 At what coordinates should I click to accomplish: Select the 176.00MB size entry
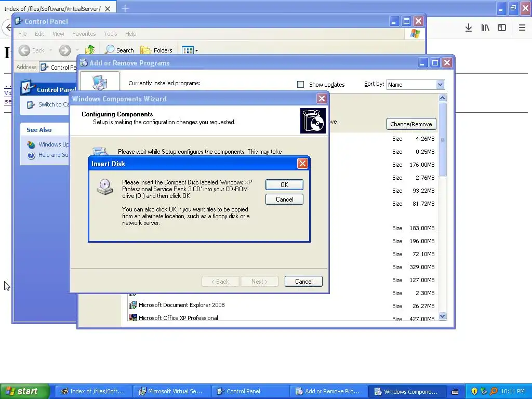coord(422,165)
